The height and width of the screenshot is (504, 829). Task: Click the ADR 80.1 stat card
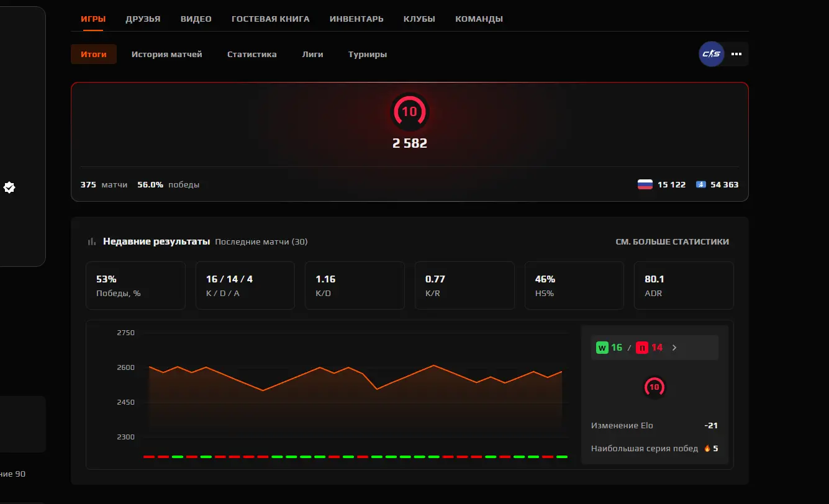(683, 286)
